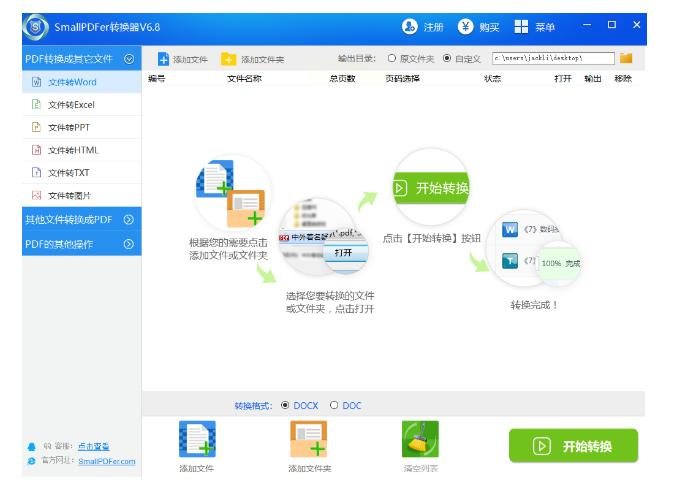
Task: Click the top toolbar 添加文件 icon
Action: coord(163,59)
